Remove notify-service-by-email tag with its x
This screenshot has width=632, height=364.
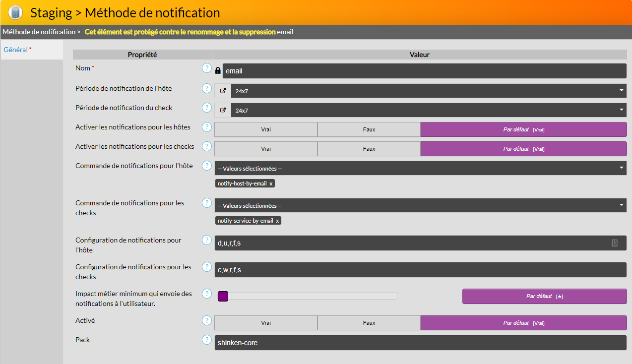click(277, 221)
